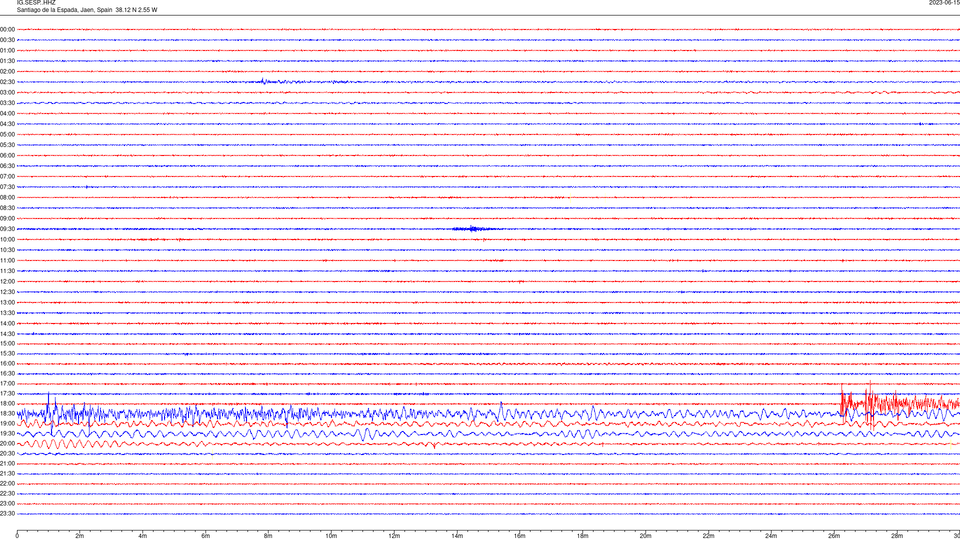
Task: Click the 10:00 time label
Action: (7, 239)
